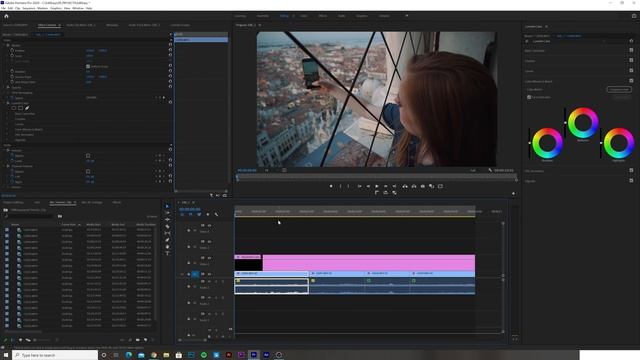
Task: Open the Window menu
Action: point(78,8)
